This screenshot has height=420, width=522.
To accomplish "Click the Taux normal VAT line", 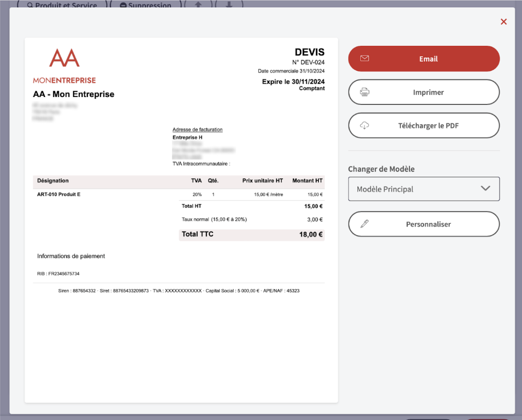I will pos(214,219).
